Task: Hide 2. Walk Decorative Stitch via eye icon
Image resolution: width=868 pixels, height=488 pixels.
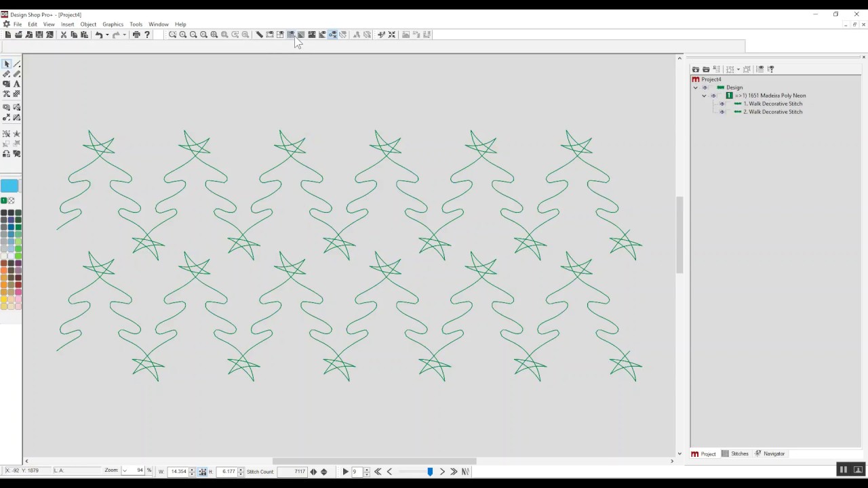Action: [722, 112]
